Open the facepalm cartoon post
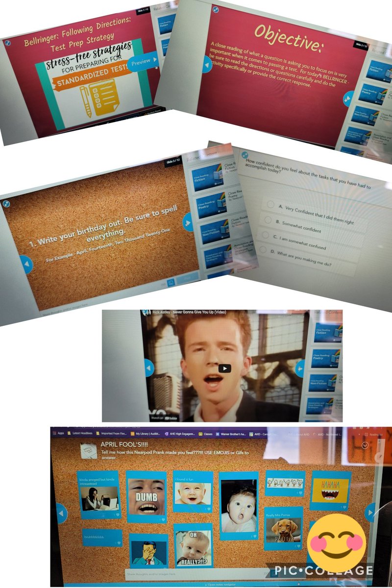This screenshot has height=588, width=392. click(148, 551)
